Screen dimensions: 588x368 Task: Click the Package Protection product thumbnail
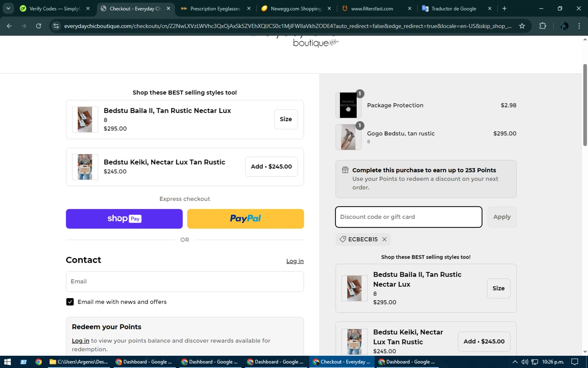[x=348, y=105]
